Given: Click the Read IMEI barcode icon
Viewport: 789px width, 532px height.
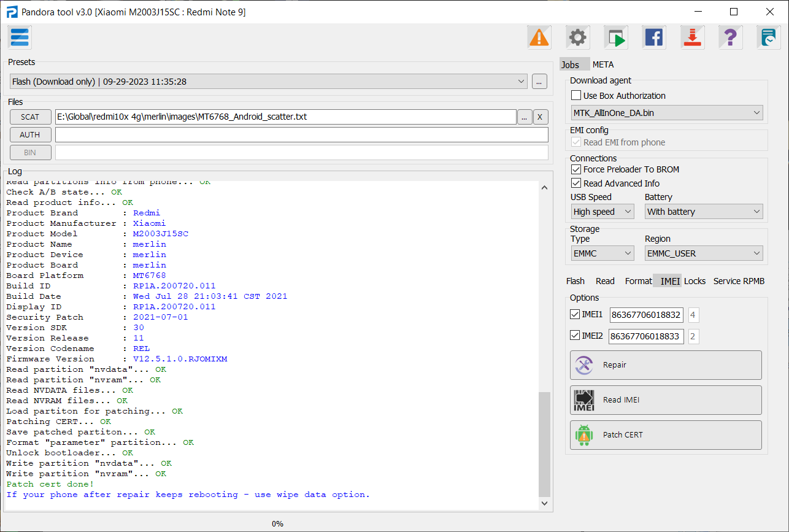Looking at the screenshot, I should point(585,400).
